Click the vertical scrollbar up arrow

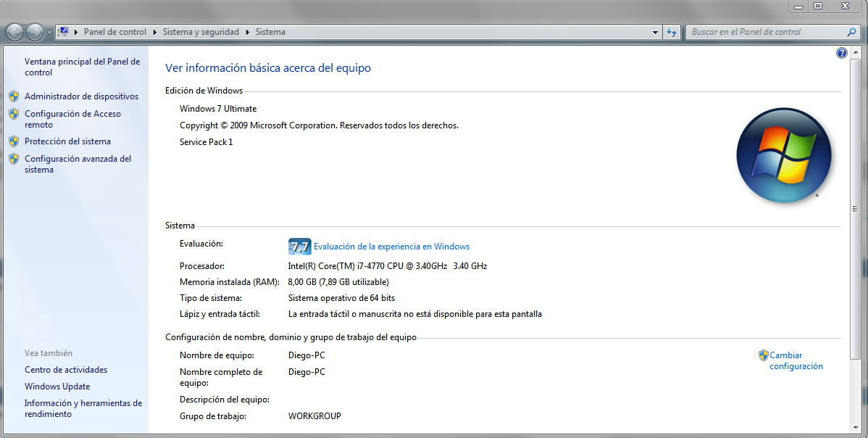click(855, 52)
